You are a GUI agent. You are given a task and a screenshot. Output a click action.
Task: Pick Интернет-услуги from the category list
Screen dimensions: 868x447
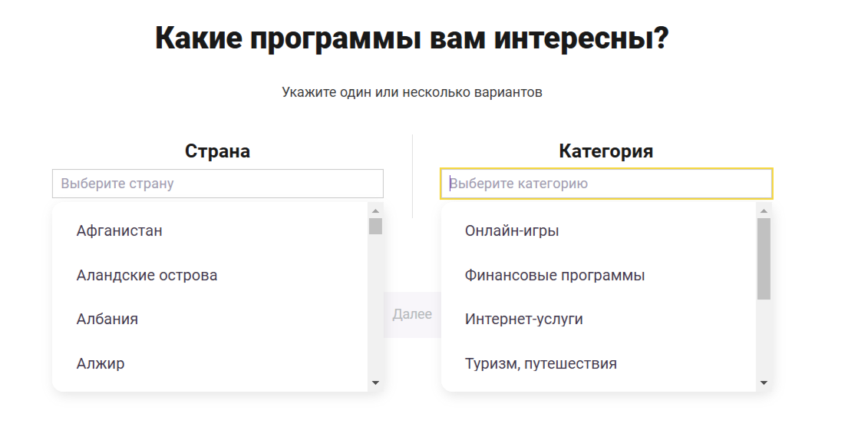523,319
